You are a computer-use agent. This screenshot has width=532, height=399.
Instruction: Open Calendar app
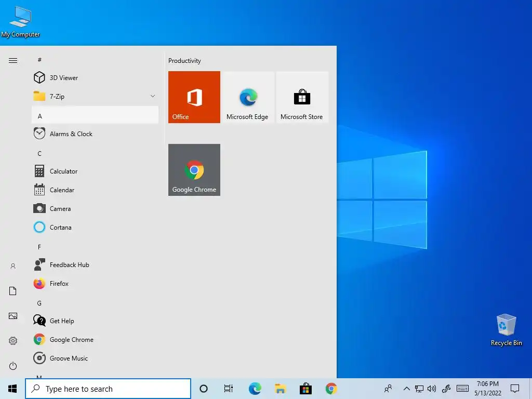click(95, 190)
